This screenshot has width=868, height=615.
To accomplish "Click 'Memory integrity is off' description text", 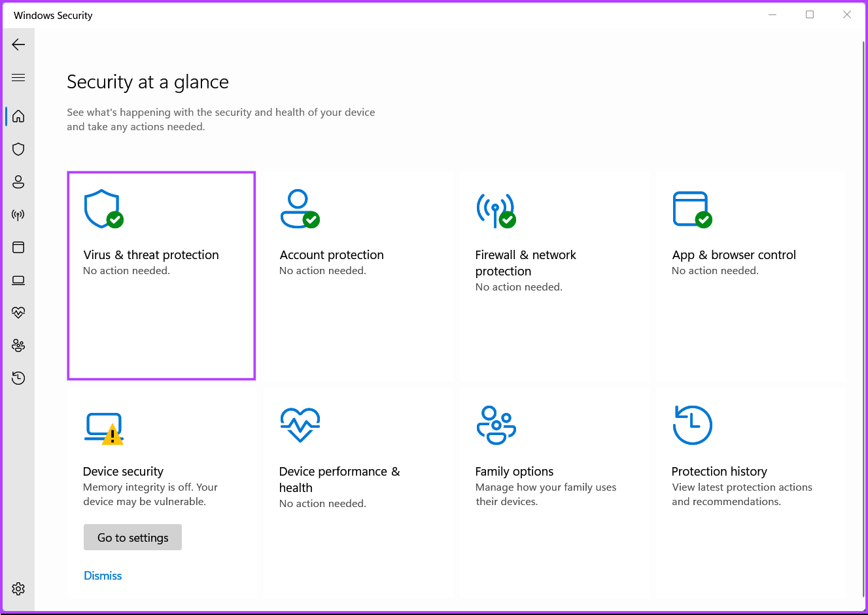I will click(x=150, y=495).
